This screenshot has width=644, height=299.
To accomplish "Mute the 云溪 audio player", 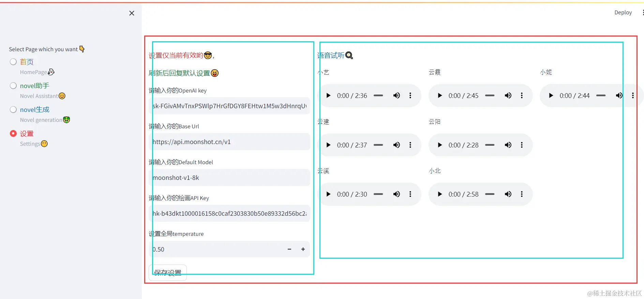I will tap(396, 194).
